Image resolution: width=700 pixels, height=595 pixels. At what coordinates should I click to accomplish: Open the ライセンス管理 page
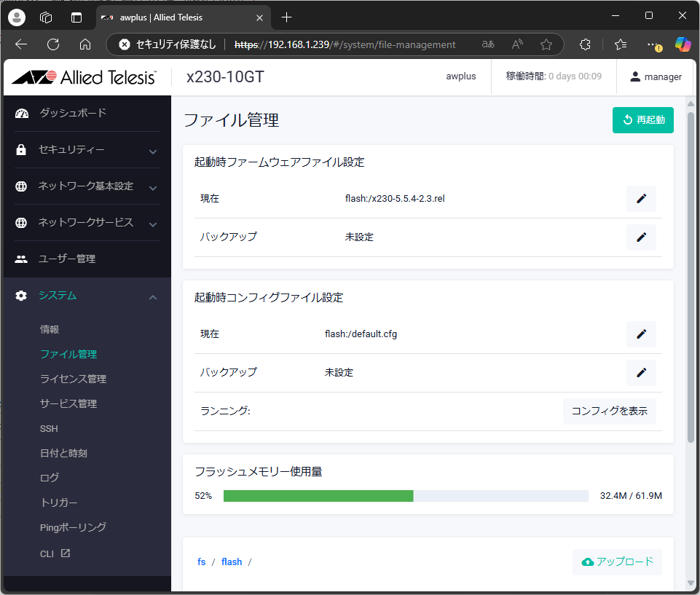coord(73,379)
